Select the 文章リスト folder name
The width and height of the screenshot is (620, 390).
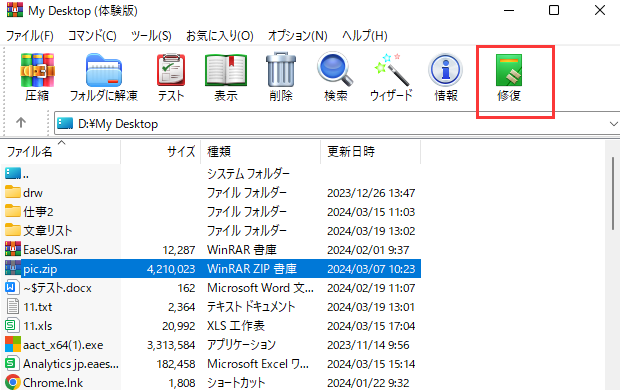pos(47,231)
